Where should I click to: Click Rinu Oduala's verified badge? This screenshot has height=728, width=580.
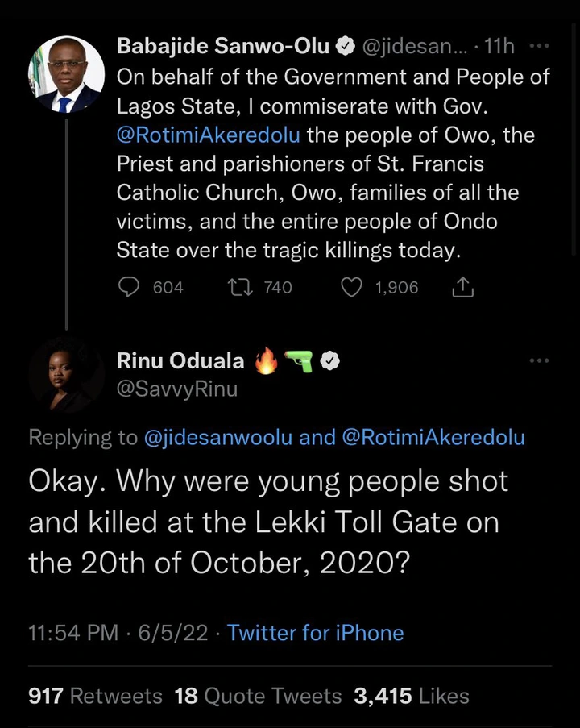pos(329,362)
